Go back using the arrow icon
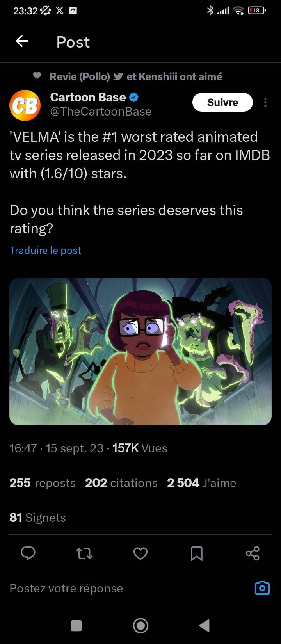The image size is (281, 644). click(x=22, y=41)
